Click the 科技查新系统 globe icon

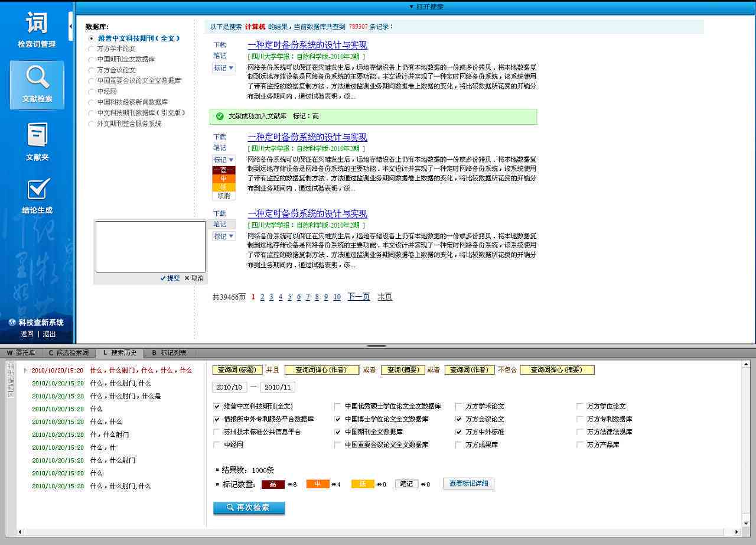coord(12,323)
